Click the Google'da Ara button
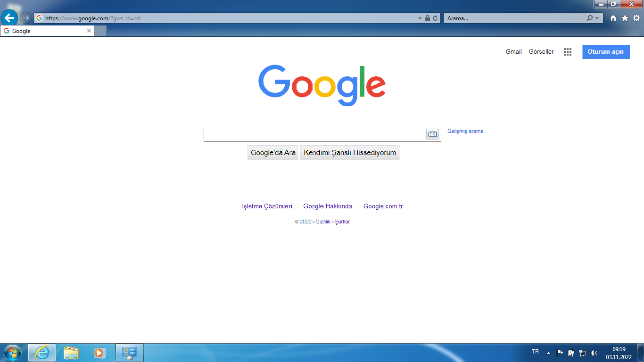Screen dimensions: 644x362 coord(273,153)
